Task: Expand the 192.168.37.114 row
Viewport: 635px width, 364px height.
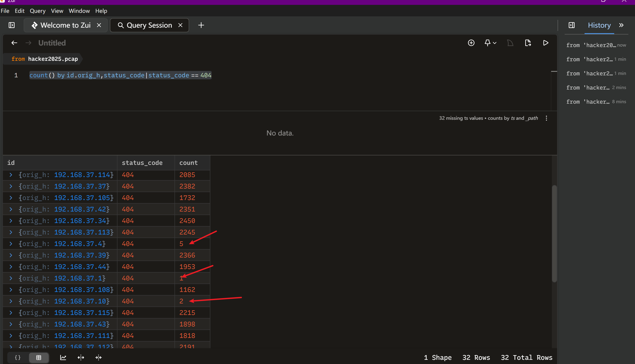Action: click(11, 175)
